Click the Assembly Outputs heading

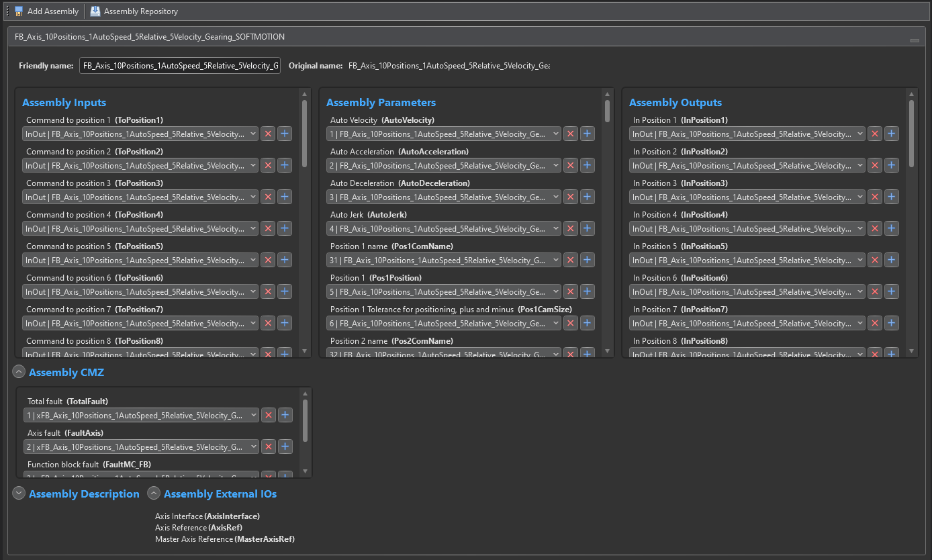675,103
